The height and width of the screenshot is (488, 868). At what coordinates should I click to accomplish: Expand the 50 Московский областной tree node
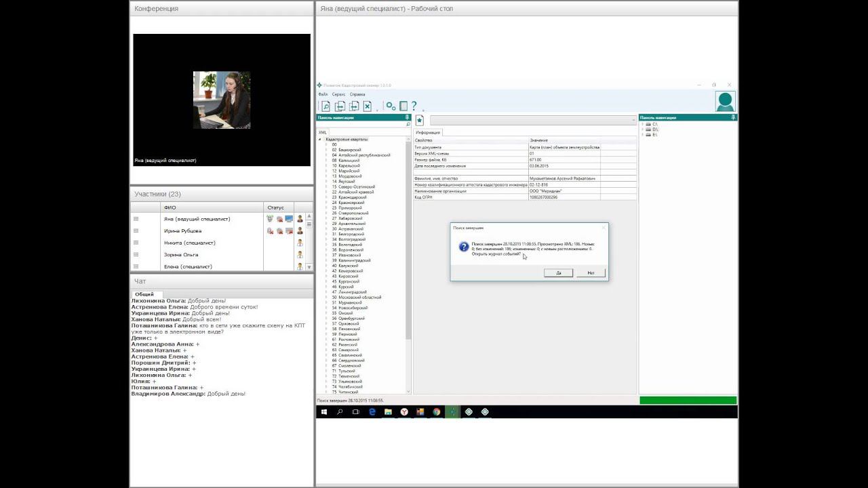pos(326,298)
